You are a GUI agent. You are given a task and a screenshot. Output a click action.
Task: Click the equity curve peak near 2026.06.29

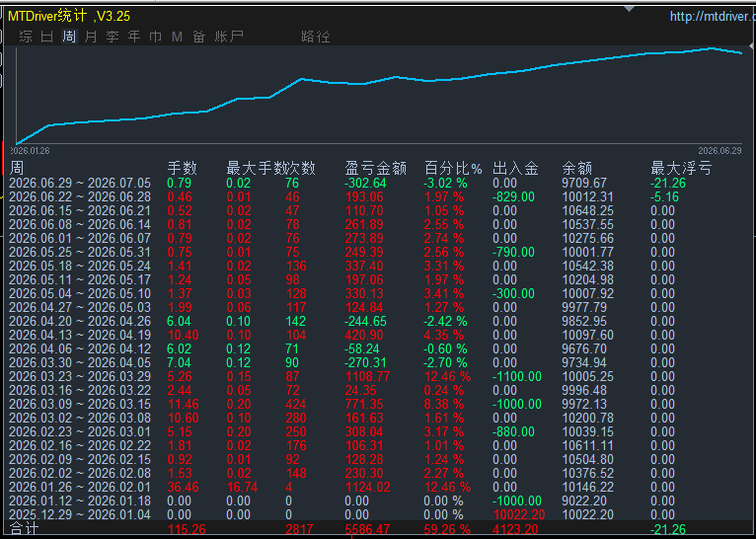(x=712, y=48)
